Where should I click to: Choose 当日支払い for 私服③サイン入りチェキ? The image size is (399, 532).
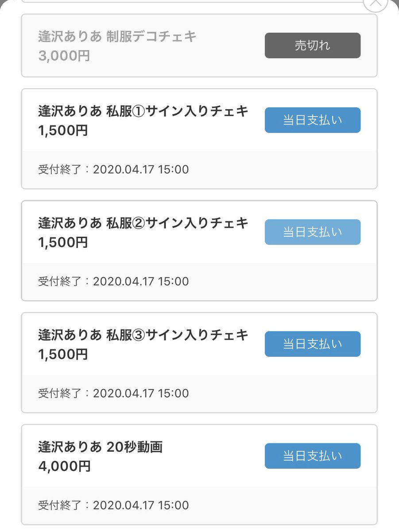(313, 344)
